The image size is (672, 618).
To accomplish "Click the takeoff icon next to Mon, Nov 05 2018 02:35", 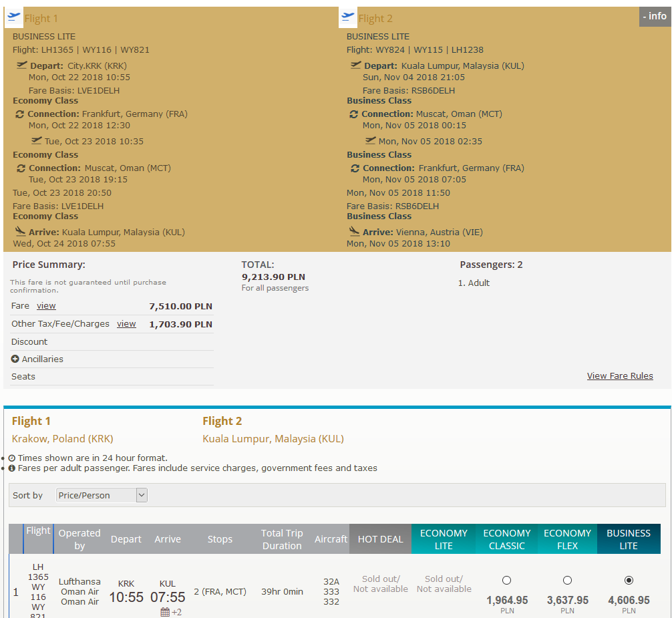I will pyautogui.click(x=371, y=140).
